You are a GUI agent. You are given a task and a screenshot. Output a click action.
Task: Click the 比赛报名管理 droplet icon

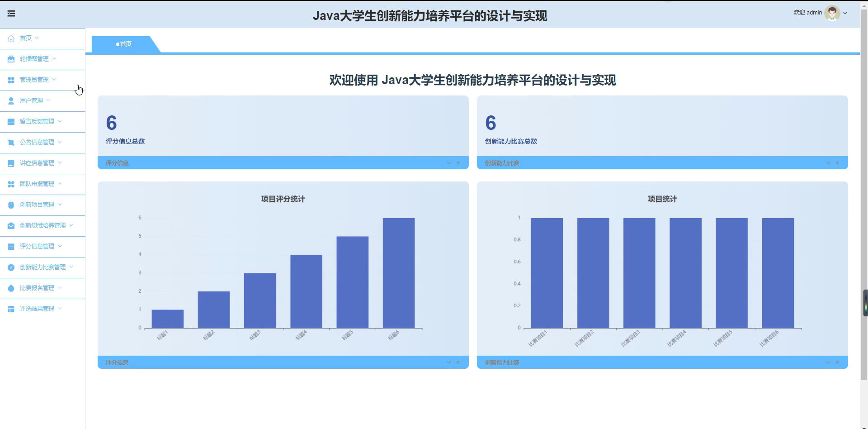tap(10, 288)
